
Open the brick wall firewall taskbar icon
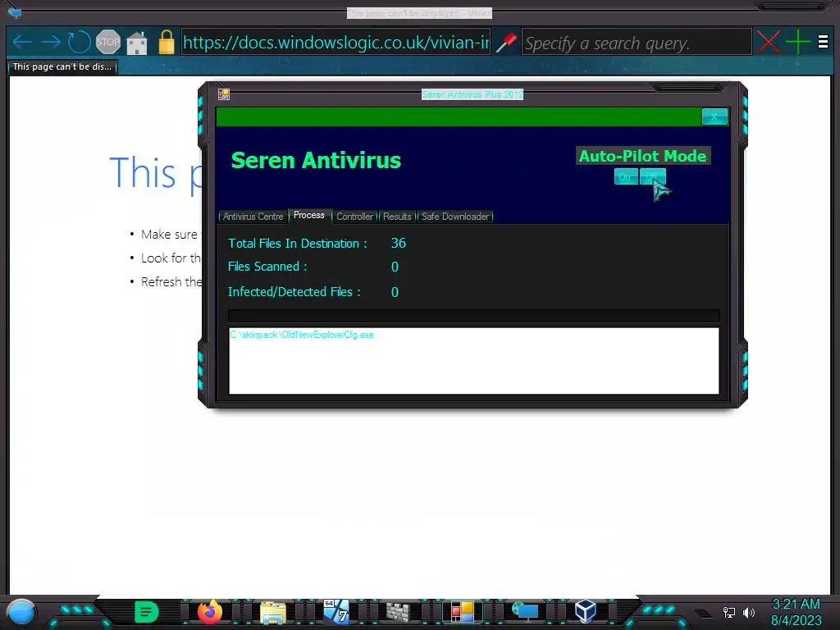coord(399,612)
